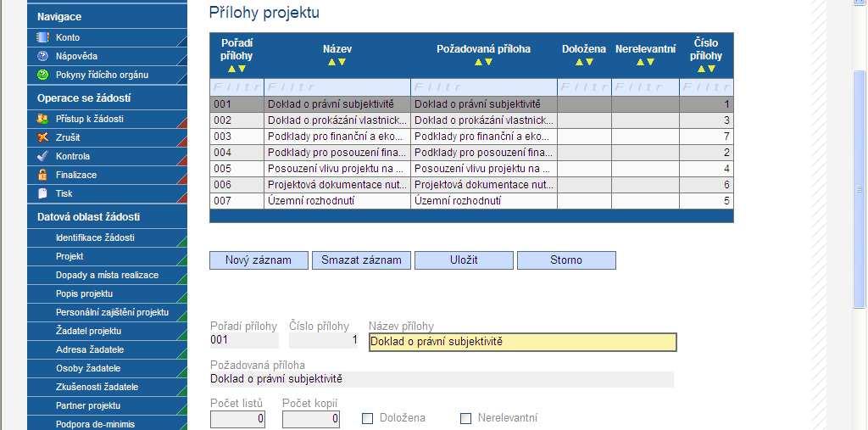Open Identifikace žádosti section
Viewport: 868px width, 430px height.
pos(107,237)
